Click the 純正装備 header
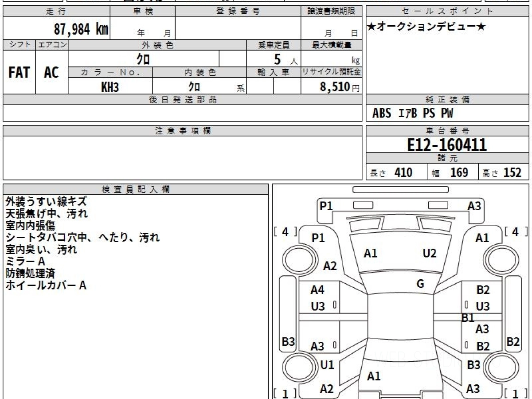 448,100
